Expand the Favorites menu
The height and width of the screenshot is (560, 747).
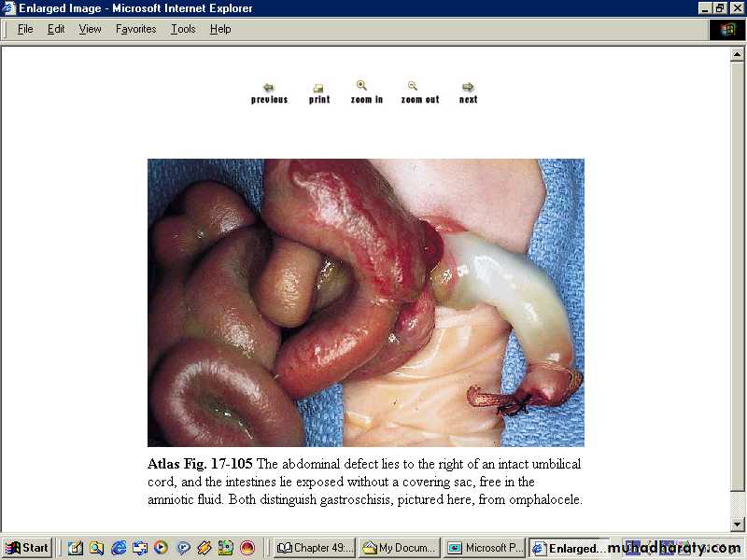coord(135,29)
